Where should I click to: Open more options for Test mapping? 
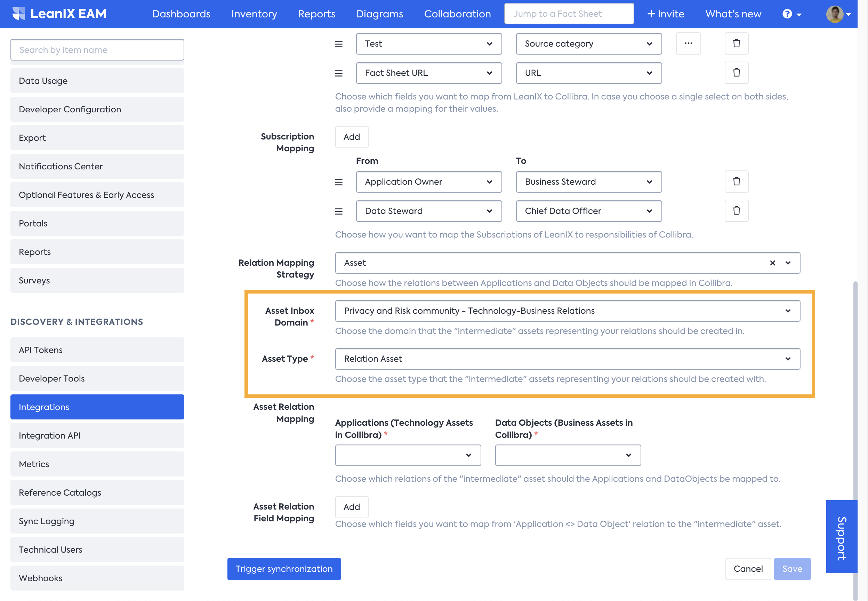pos(688,44)
